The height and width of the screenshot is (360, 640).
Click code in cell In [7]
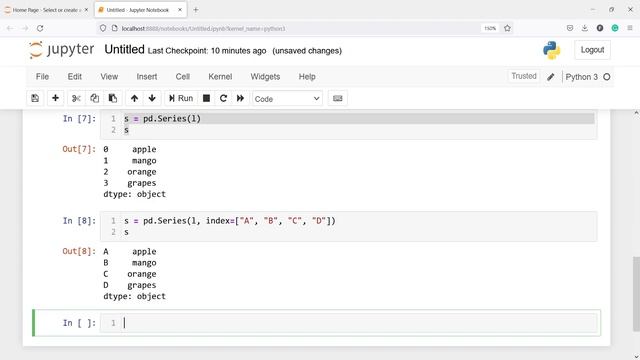pyautogui.click(x=162, y=119)
